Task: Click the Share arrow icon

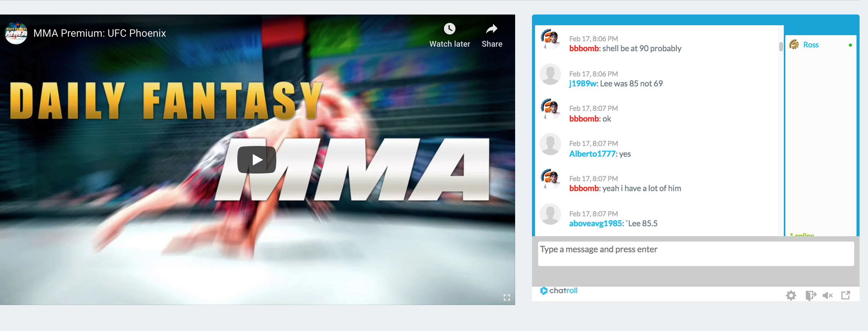Action: pyautogui.click(x=492, y=29)
